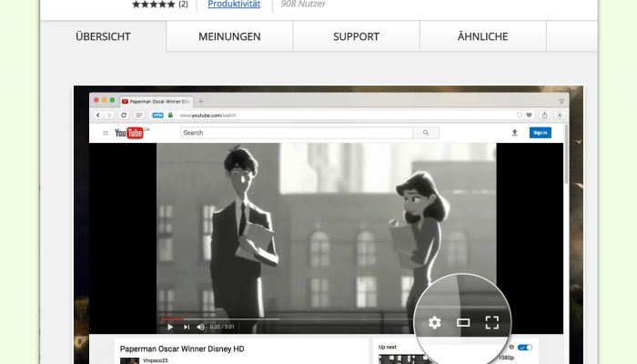Open the Vinpaco25 channel name

point(156,360)
